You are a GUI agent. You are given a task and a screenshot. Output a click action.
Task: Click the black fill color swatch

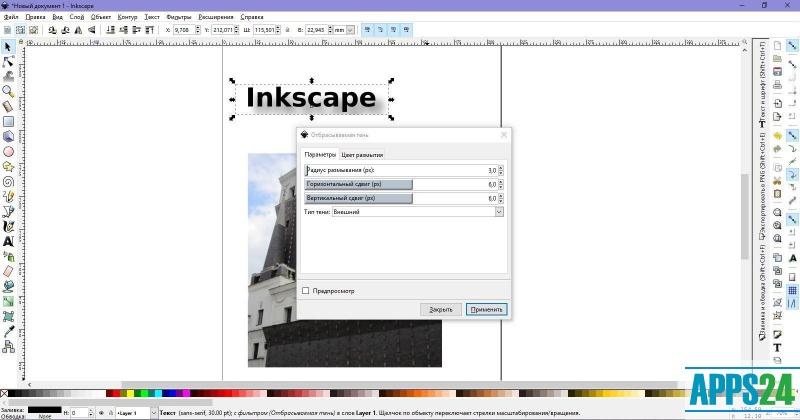44,410
